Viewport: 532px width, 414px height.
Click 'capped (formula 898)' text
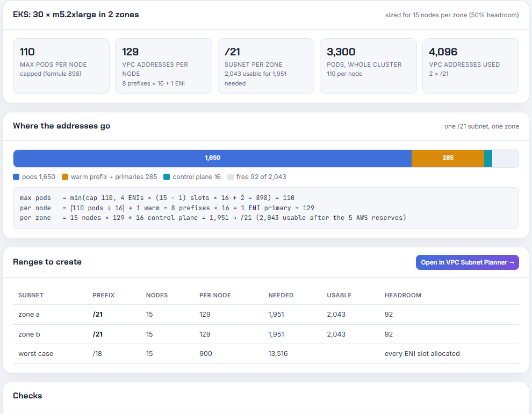coord(51,74)
